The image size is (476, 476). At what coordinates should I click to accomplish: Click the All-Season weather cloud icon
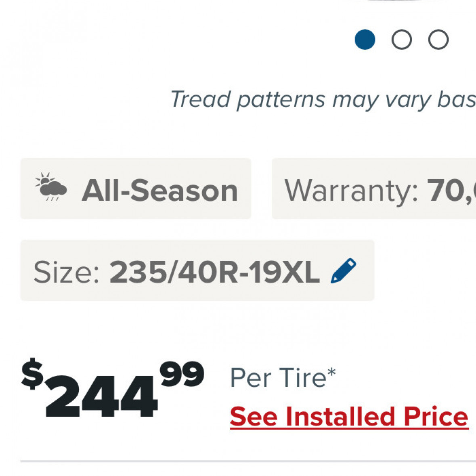(51, 188)
